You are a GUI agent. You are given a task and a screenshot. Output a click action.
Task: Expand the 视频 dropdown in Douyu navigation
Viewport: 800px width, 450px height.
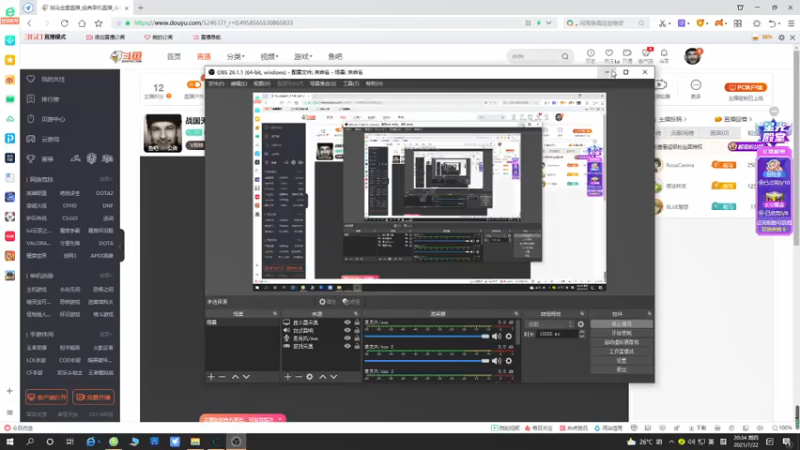coord(269,56)
